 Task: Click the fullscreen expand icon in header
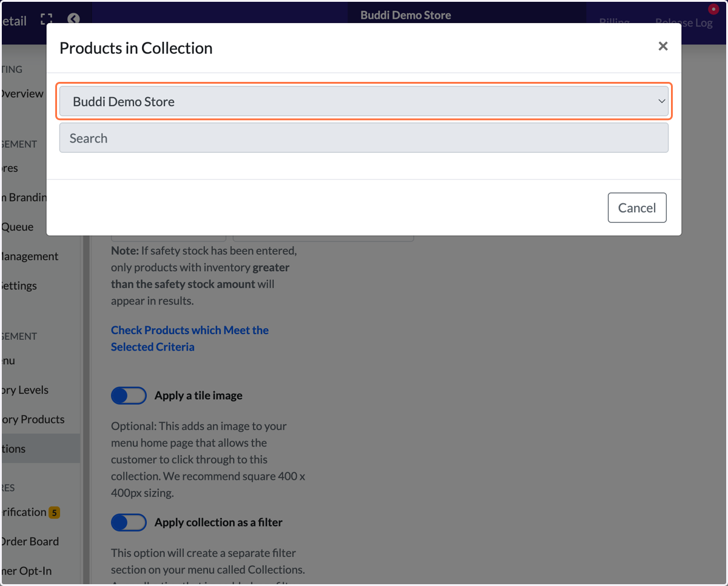(47, 19)
